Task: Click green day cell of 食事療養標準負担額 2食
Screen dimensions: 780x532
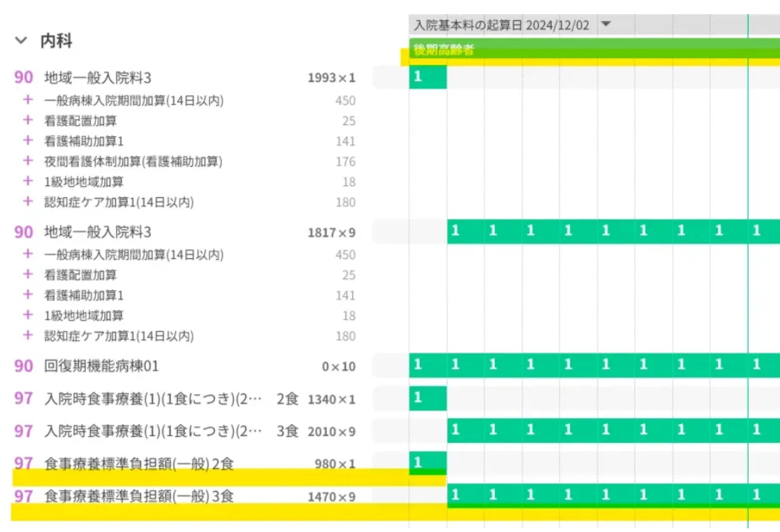Action: (428, 463)
